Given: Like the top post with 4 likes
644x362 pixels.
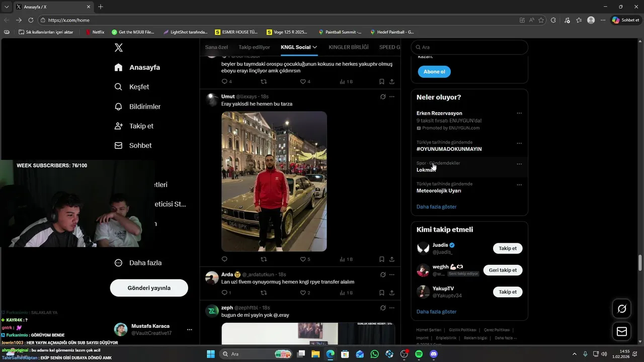Looking at the screenshot, I should (305, 81).
